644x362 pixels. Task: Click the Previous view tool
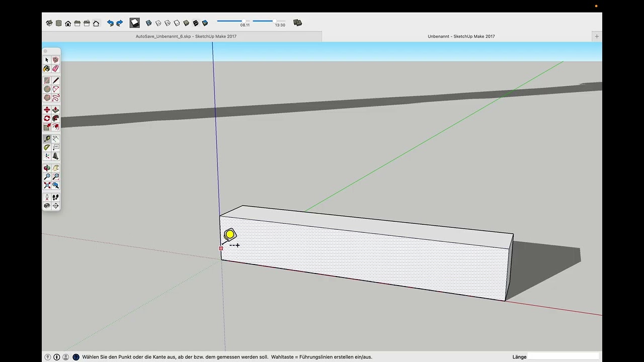(x=55, y=185)
